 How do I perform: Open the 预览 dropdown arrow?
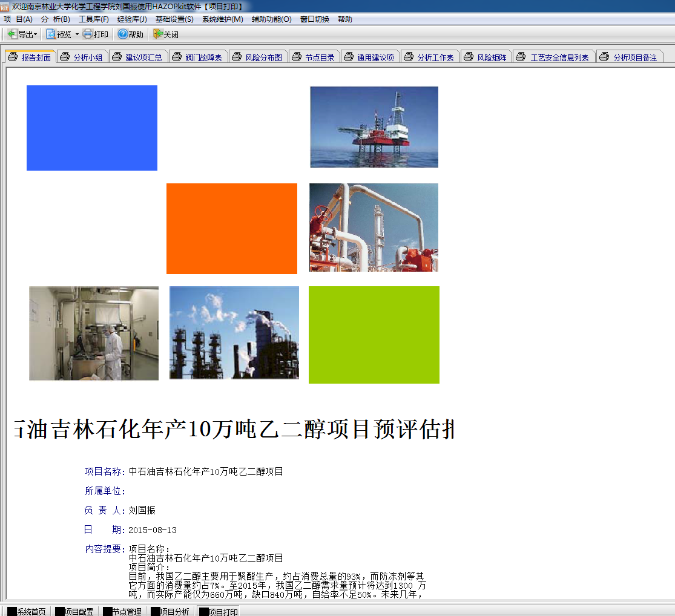tap(77, 34)
